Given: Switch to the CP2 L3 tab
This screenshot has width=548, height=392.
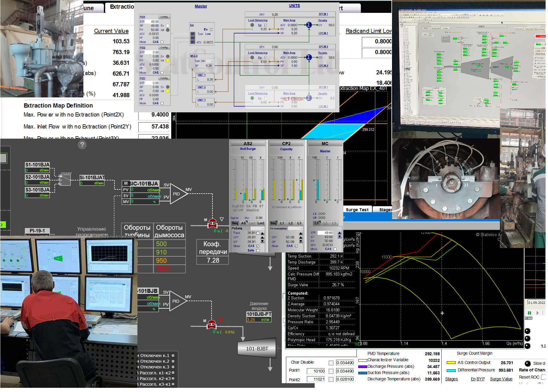Looking at the screenshot, I should point(299,223).
